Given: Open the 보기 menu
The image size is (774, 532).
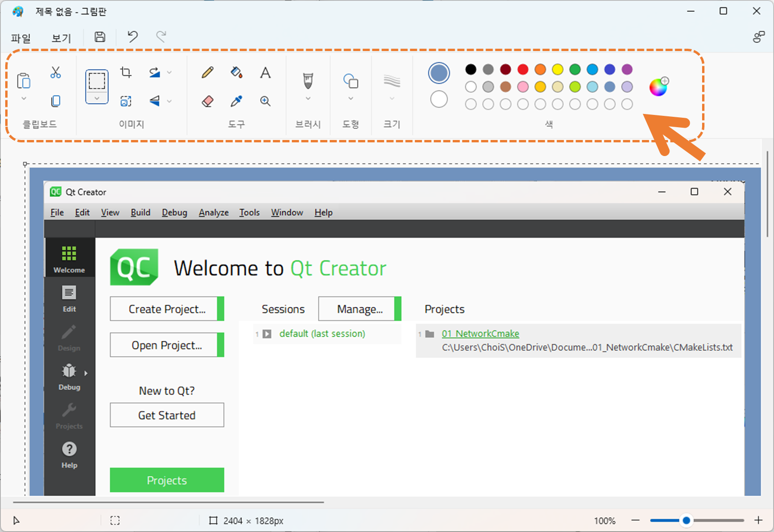Looking at the screenshot, I should (61, 38).
